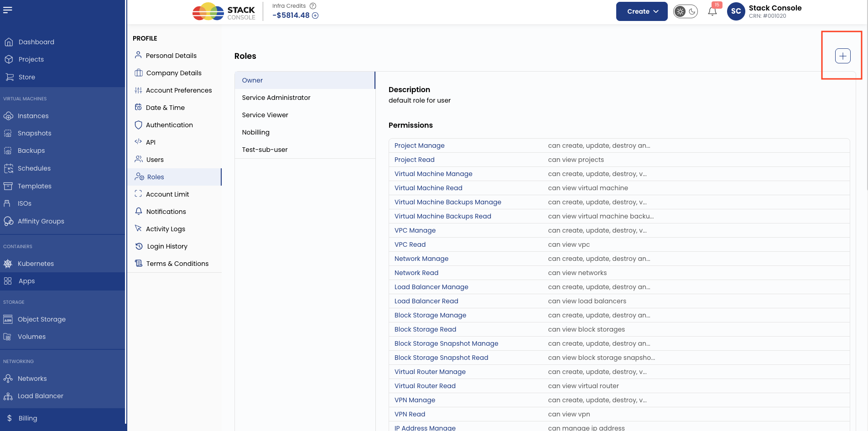Image resolution: width=868 pixels, height=431 pixels.
Task: Click Virtual Router Manage permission
Action: pos(430,372)
